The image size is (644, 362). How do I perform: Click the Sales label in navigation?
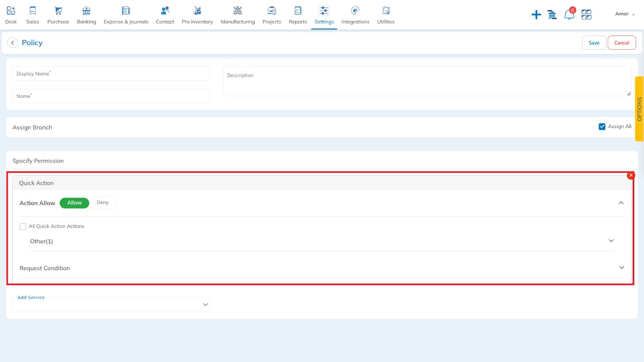[32, 22]
